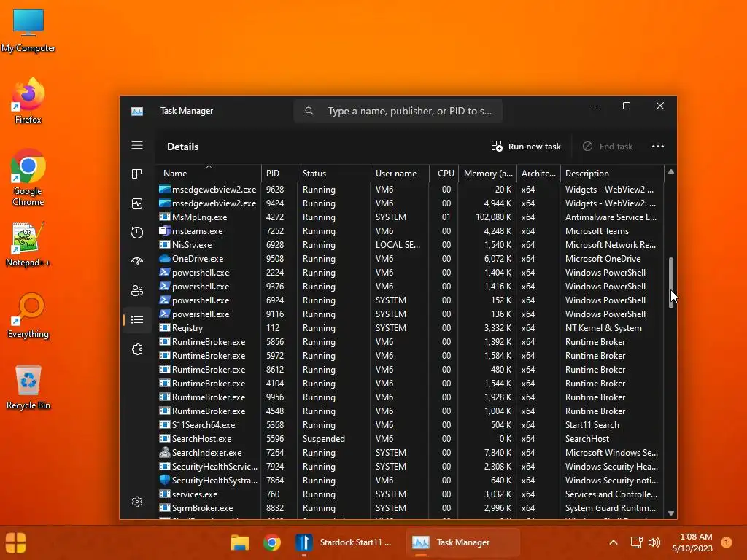Open the Users page icon

137,290
